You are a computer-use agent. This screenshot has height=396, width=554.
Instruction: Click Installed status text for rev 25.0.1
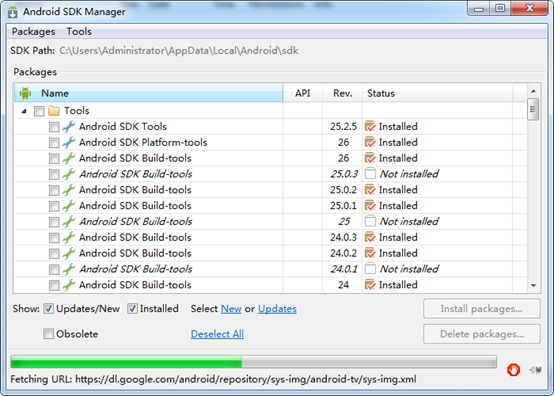(x=398, y=206)
